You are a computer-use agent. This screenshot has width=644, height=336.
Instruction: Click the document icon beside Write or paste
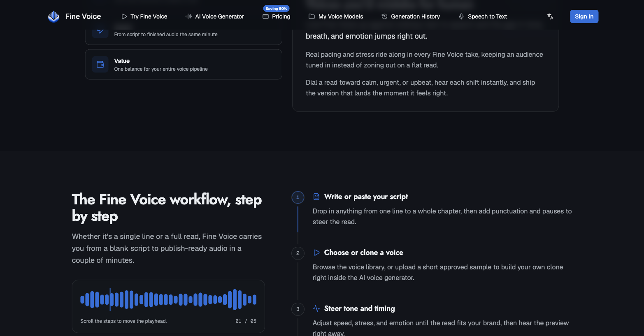[x=316, y=197]
